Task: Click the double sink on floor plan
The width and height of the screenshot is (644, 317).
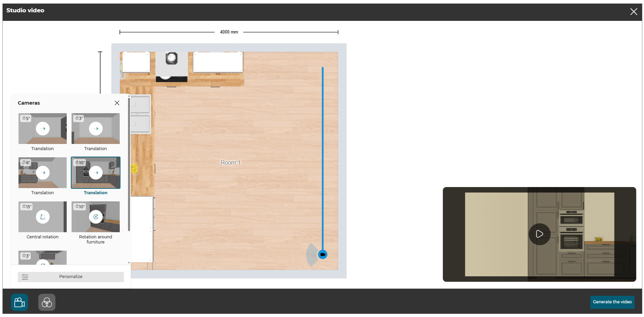Action: click(140, 114)
